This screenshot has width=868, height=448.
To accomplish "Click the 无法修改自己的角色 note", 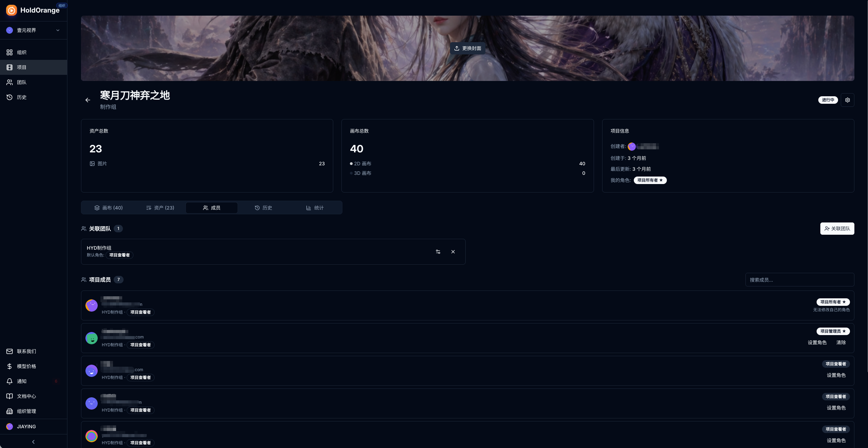I will pyautogui.click(x=831, y=310).
